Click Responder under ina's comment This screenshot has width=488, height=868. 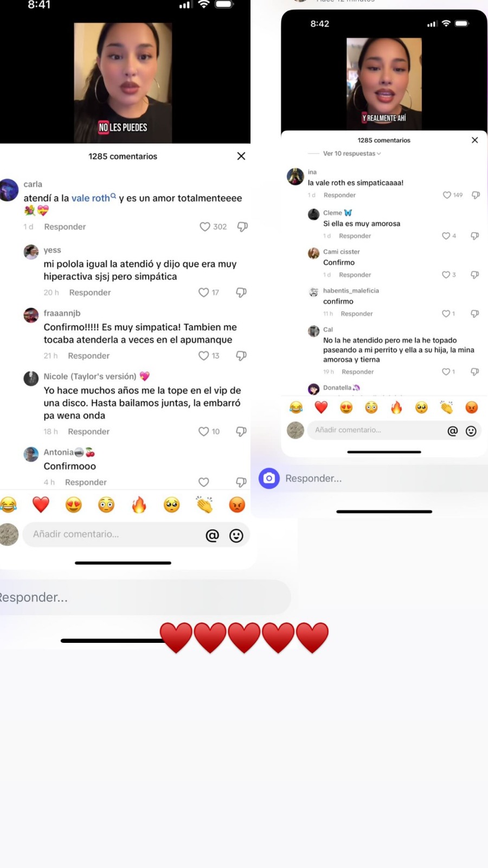point(339,195)
